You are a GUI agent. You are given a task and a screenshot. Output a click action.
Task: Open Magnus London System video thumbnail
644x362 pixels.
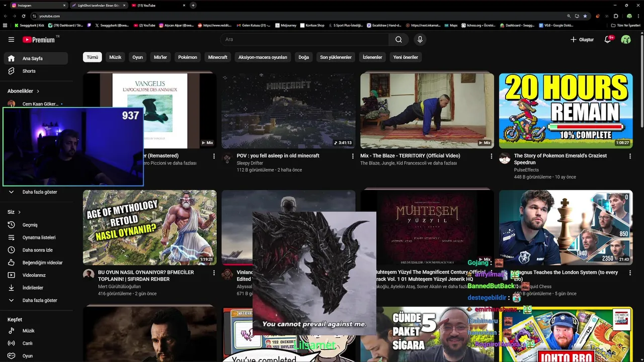pos(566,227)
